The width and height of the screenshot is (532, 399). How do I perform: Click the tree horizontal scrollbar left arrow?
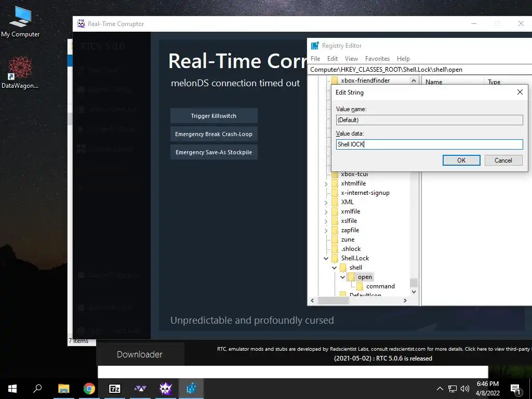pyautogui.click(x=312, y=301)
